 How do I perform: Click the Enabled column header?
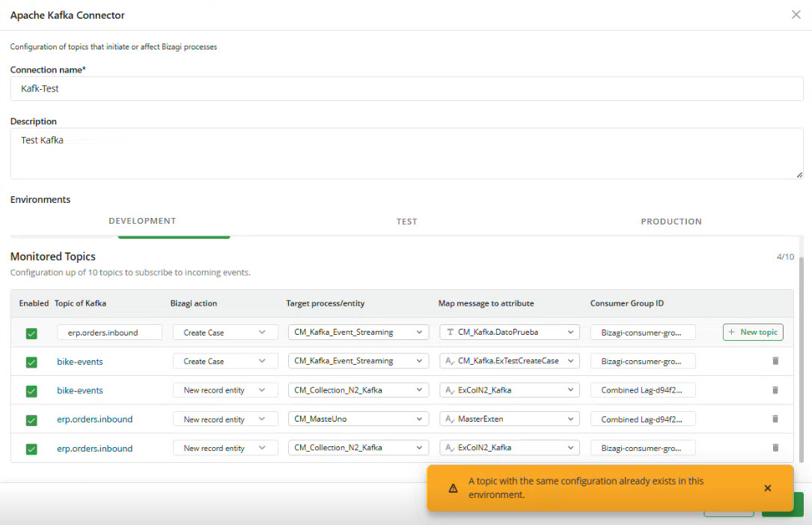pos(34,303)
